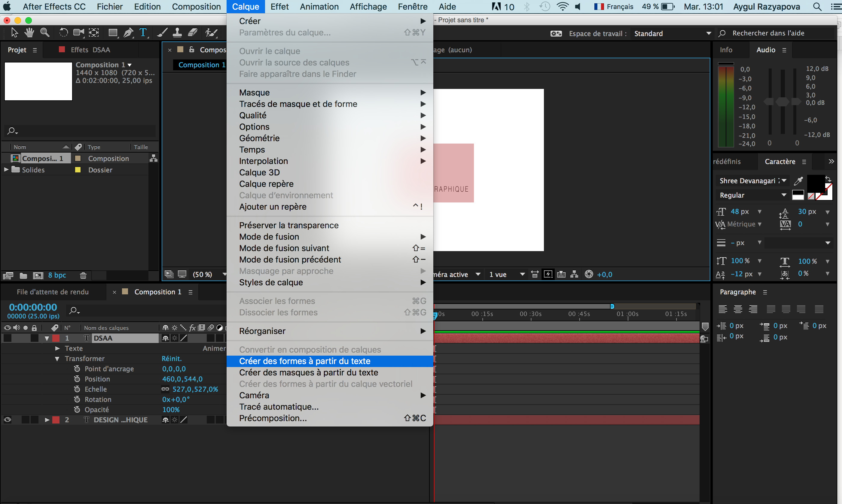
Task: Choose Créer des masques à partir du texte
Action: [308, 372]
